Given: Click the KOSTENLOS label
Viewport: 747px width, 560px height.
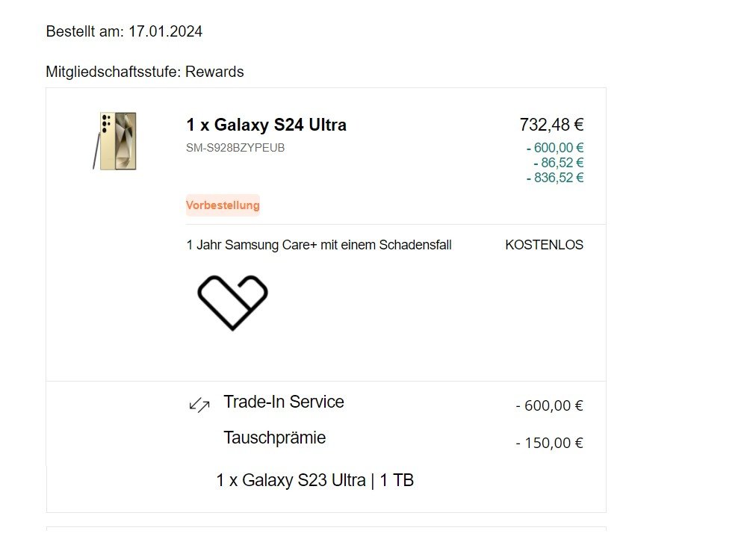Looking at the screenshot, I should (x=544, y=245).
